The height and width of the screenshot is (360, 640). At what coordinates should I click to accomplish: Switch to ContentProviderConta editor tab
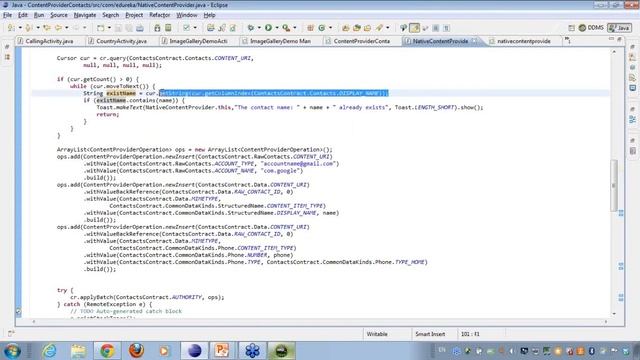click(x=361, y=41)
